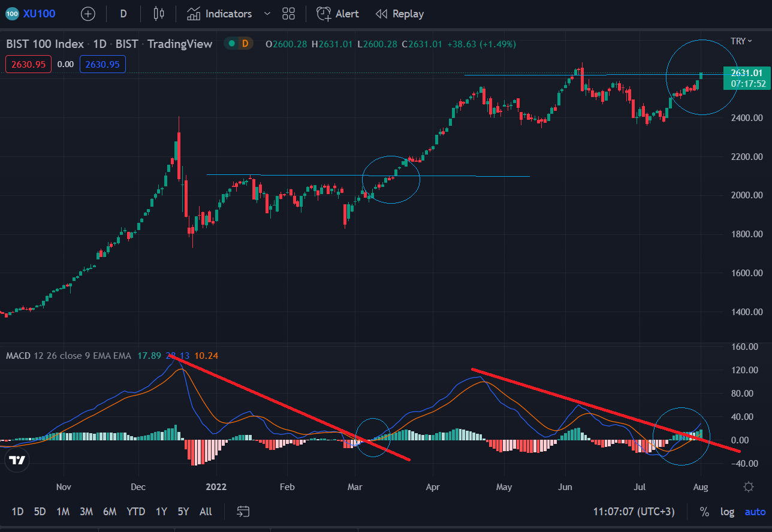Screen dimensions: 772x532
Task: Switch to the 6M date range
Action: click(110, 512)
